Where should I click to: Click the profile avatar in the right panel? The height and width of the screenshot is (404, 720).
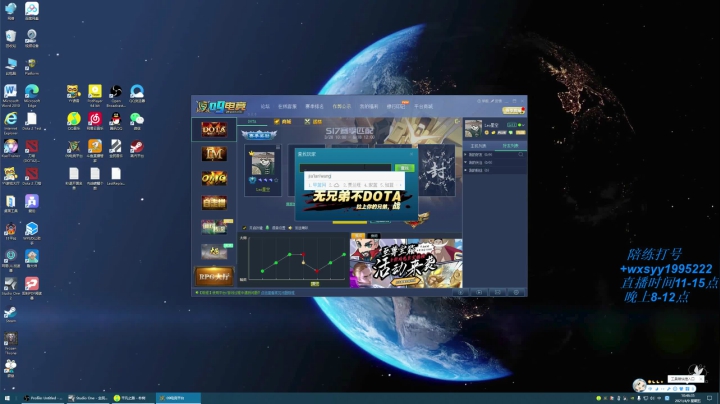473,128
